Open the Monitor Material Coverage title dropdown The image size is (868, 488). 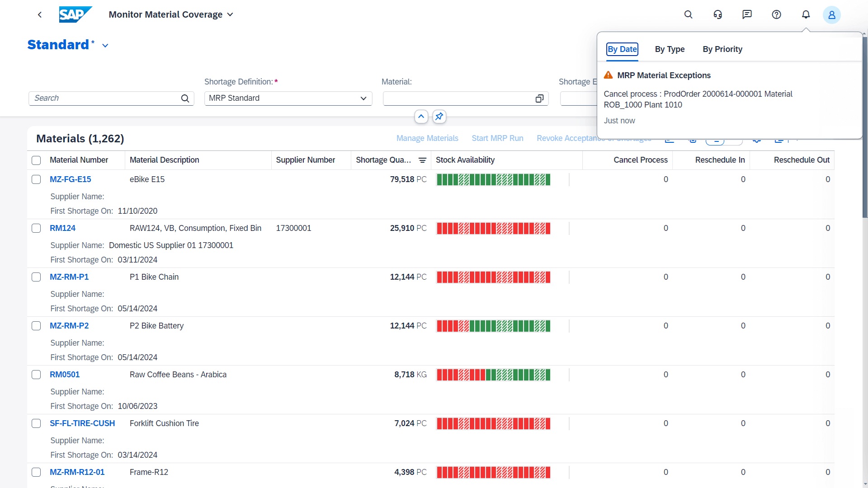(x=231, y=14)
